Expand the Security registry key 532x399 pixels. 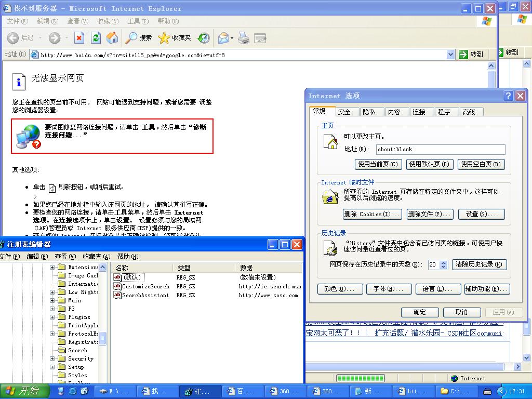(x=52, y=358)
